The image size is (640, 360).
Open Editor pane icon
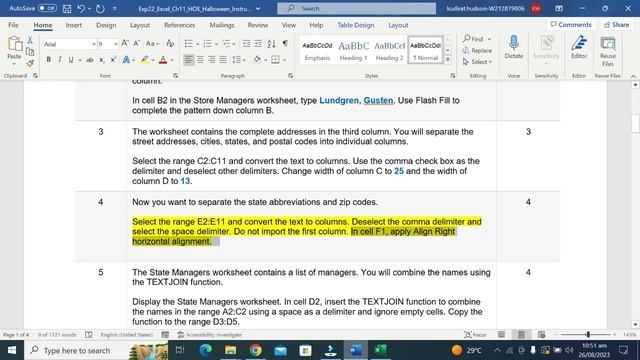coord(579,48)
